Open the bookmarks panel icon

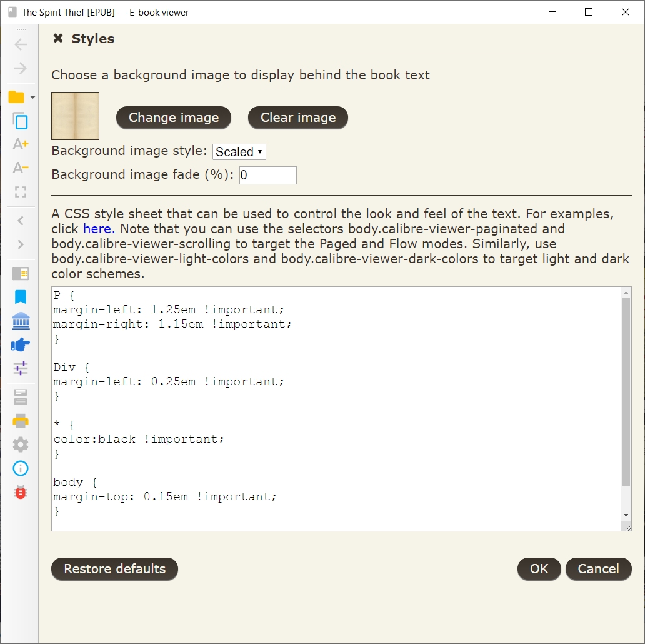pos(21,297)
